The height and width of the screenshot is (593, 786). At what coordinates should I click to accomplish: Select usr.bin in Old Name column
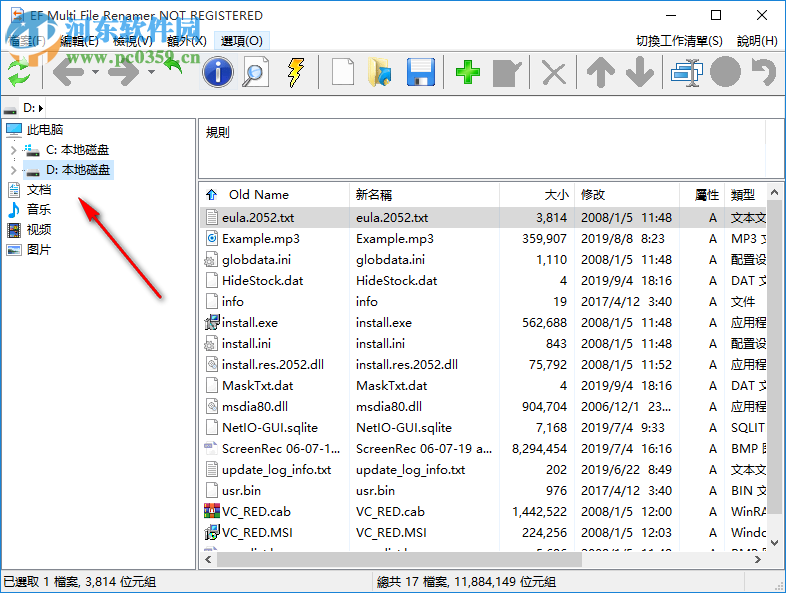pos(241,491)
